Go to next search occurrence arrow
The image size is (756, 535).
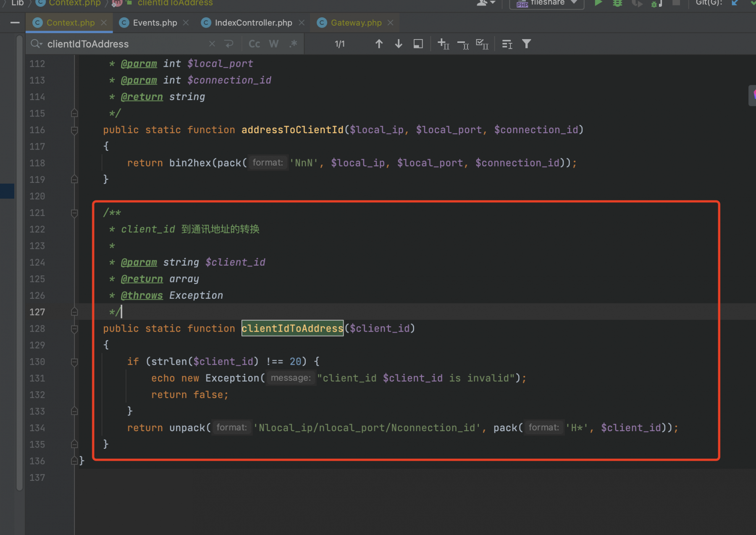pos(399,44)
